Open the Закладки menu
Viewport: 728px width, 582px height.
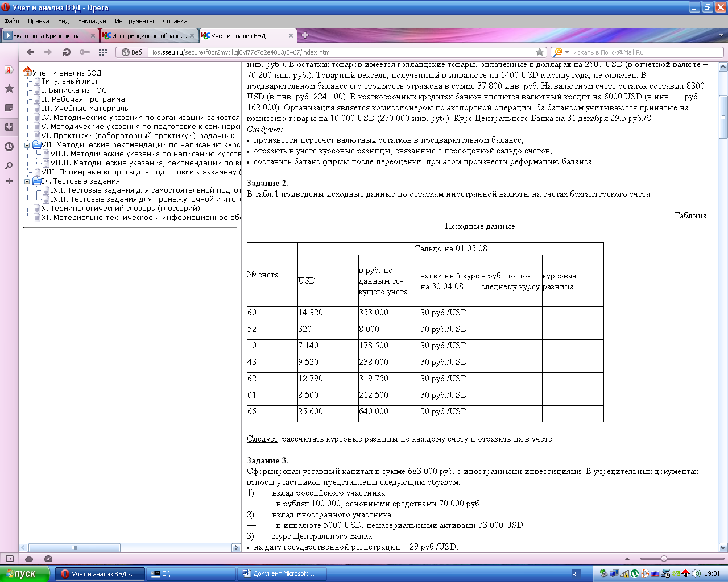tap(92, 21)
